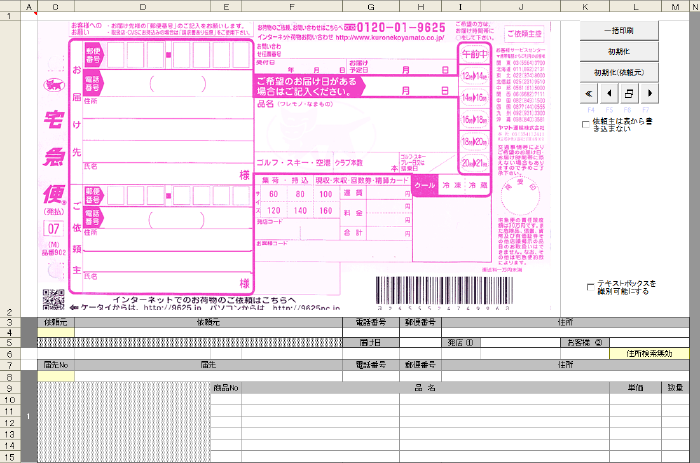
Task: Select column A header
Action: (x=29, y=6)
